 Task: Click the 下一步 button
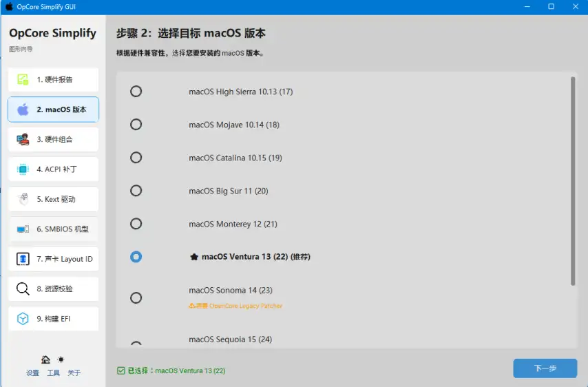(x=545, y=368)
